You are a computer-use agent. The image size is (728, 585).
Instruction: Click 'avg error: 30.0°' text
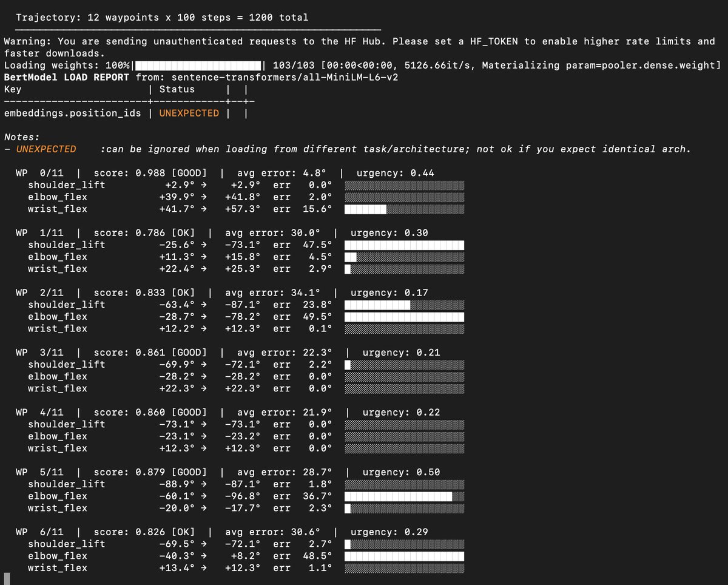[x=273, y=233]
